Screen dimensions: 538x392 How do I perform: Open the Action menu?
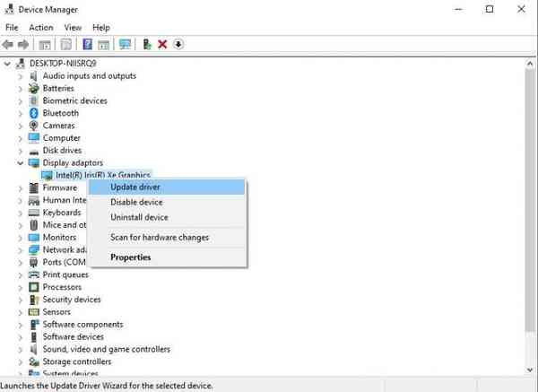point(40,27)
